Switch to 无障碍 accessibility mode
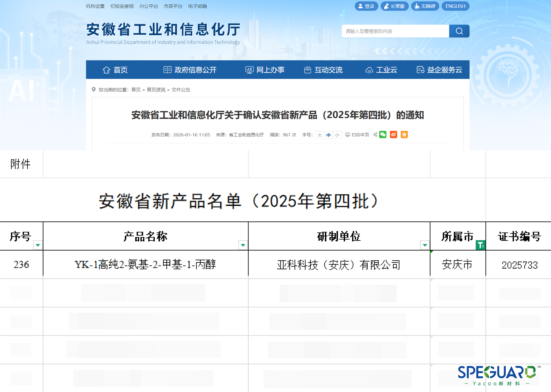This screenshot has width=551, height=392. [x=425, y=6]
